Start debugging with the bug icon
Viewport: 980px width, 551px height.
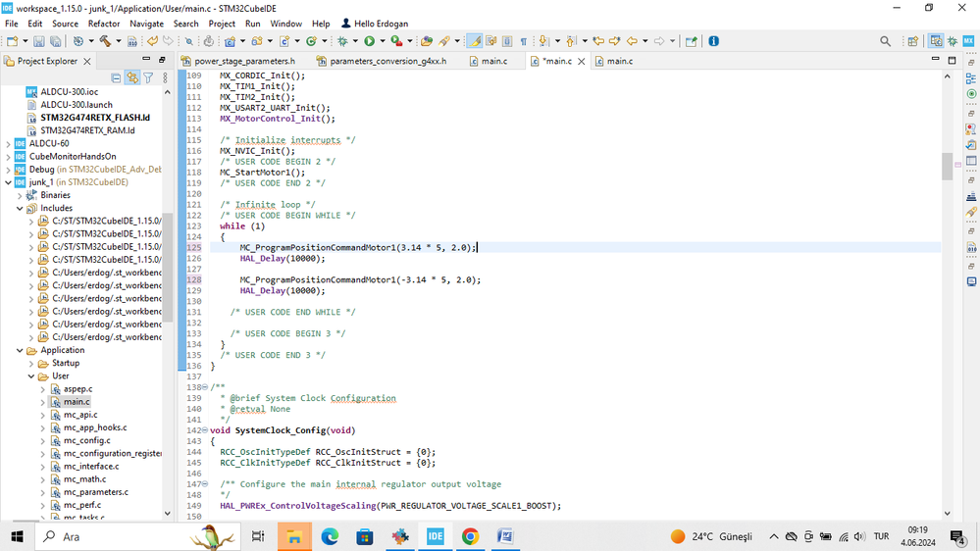(x=341, y=41)
